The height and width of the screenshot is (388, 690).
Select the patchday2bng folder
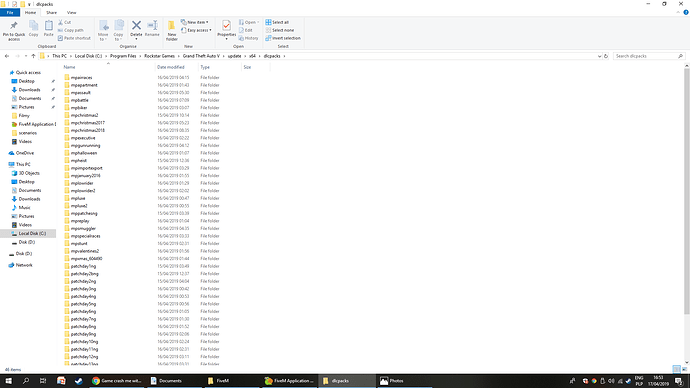(x=84, y=274)
